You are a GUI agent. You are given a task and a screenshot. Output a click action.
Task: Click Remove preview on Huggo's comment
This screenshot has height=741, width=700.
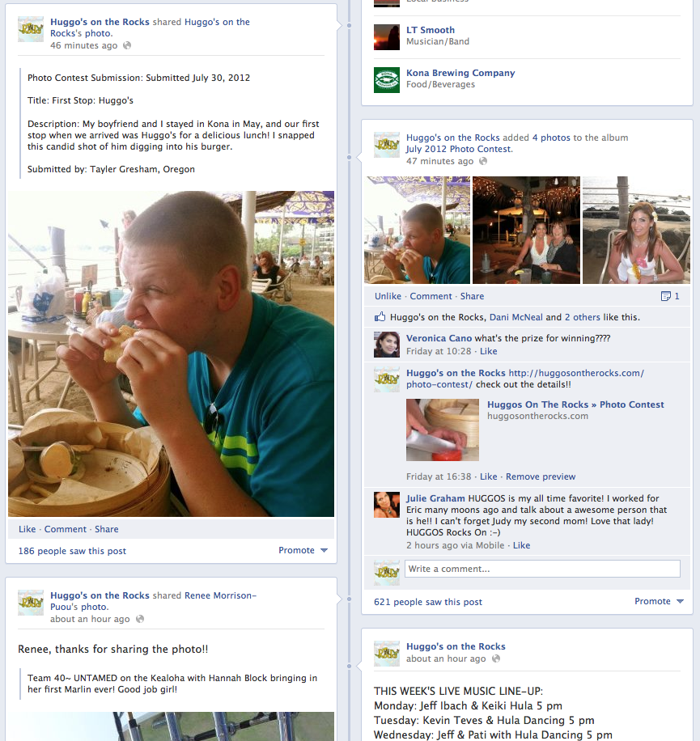pyautogui.click(x=541, y=476)
